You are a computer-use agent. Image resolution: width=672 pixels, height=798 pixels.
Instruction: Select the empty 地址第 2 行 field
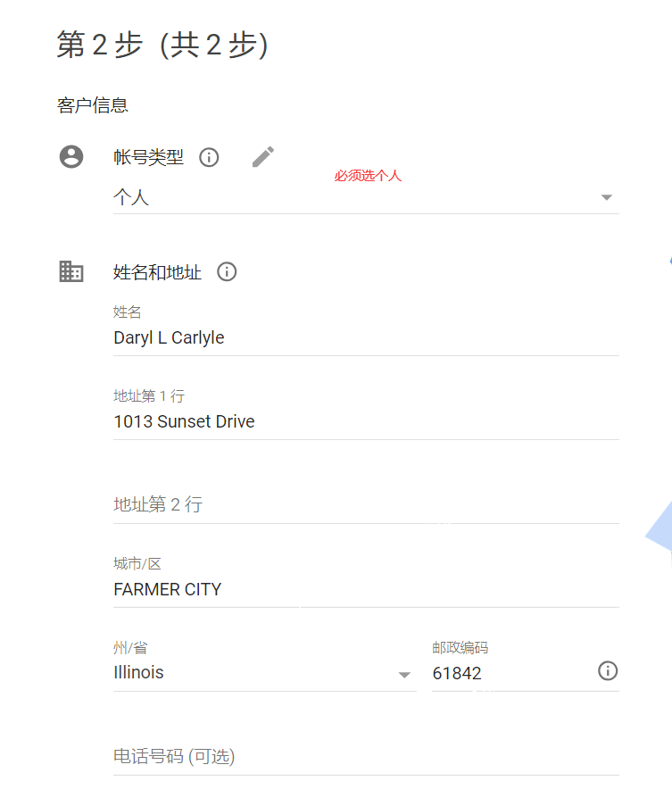click(365, 505)
